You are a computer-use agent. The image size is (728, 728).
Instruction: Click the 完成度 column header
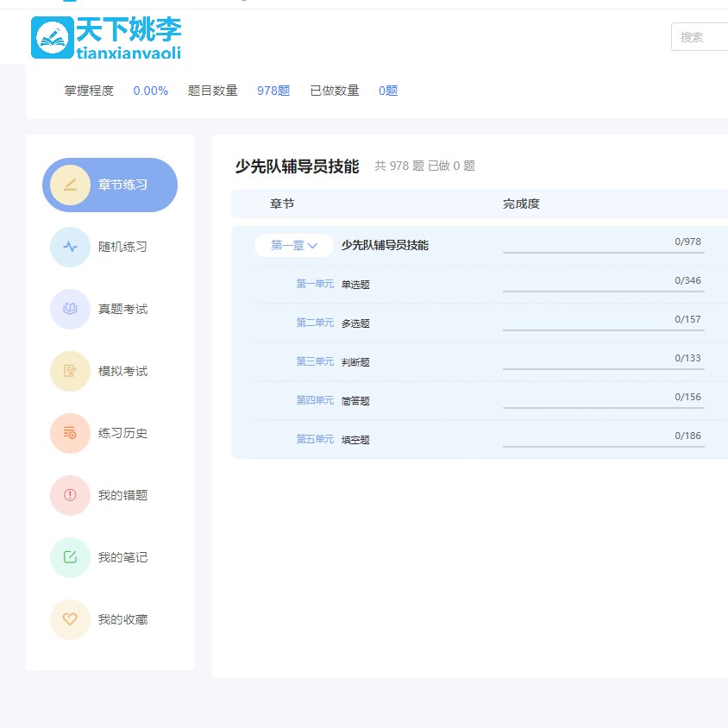521,204
